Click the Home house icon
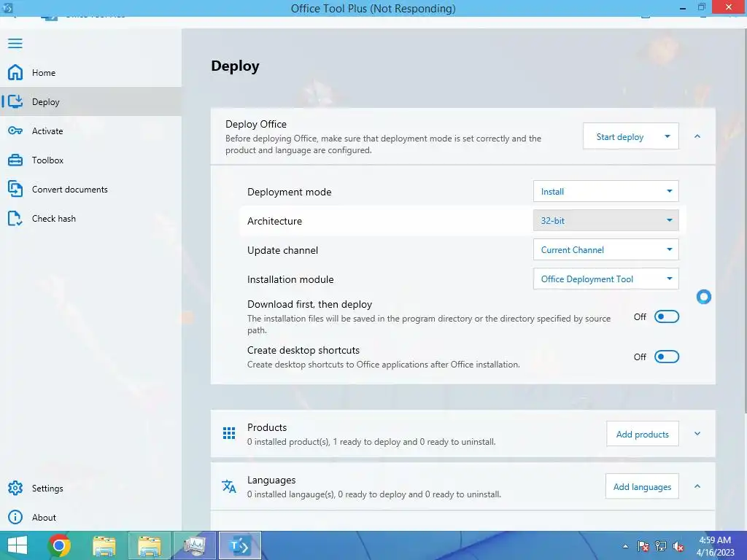Viewport: 747px width, 560px height. point(15,72)
